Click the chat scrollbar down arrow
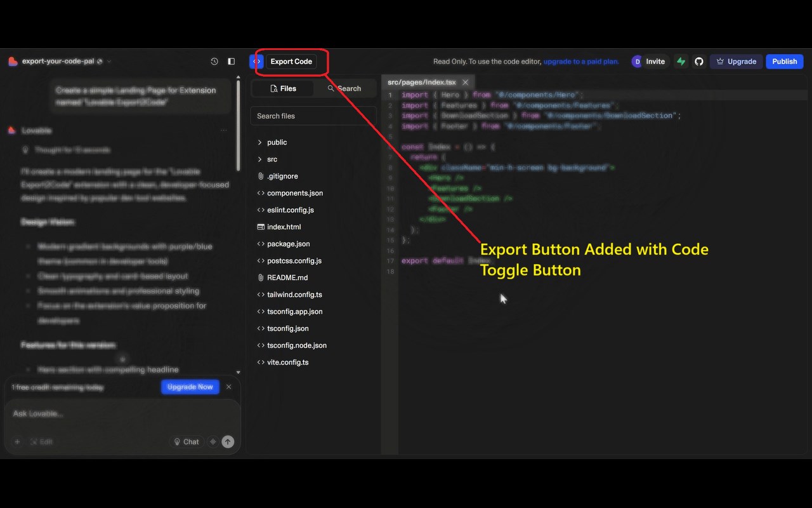Image resolution: width=812 pixels, height=508 pixels. click(239, 372)
